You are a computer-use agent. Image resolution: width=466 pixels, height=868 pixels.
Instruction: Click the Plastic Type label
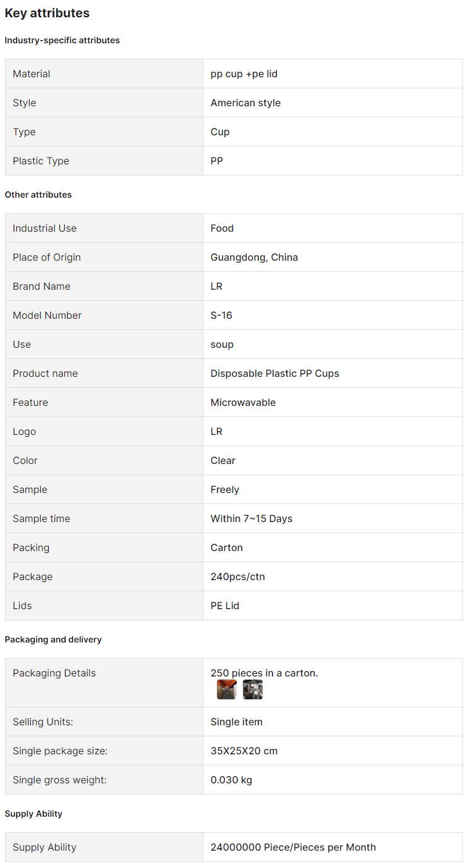click(41, 161)
